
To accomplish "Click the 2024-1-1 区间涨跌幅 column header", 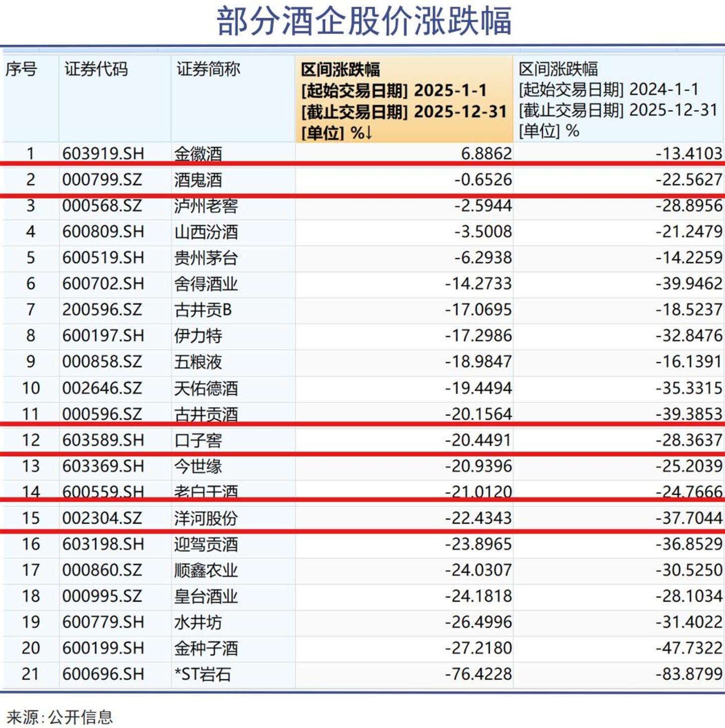I will (x=618, y=99).
